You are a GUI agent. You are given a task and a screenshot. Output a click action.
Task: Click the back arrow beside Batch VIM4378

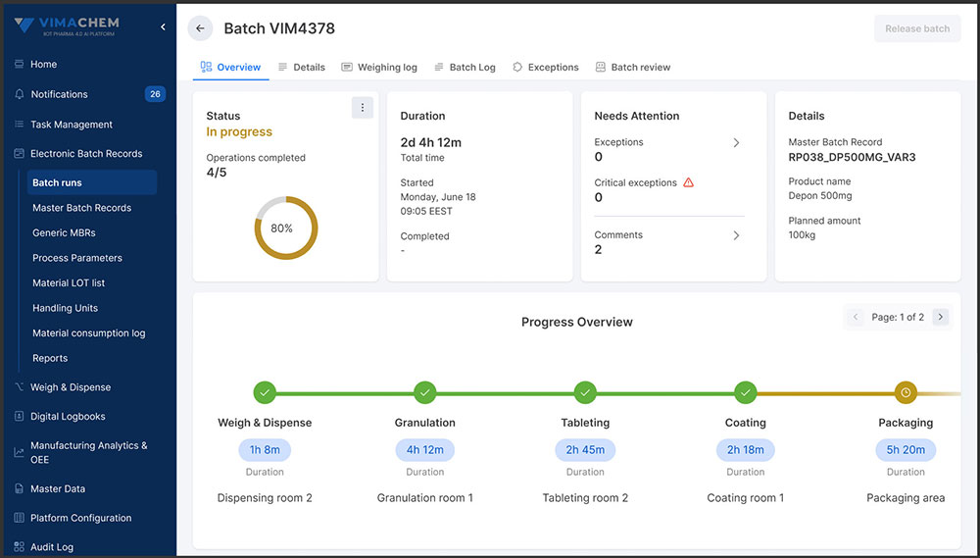[200, 28]
